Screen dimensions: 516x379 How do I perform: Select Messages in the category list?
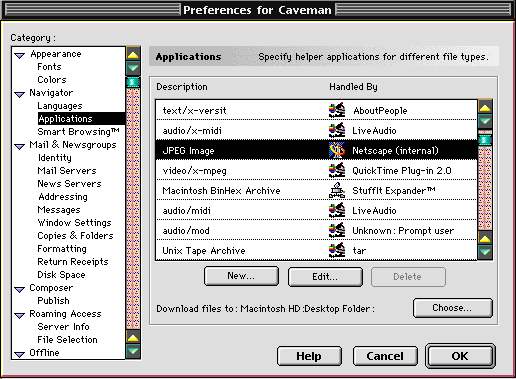(59, 210)
